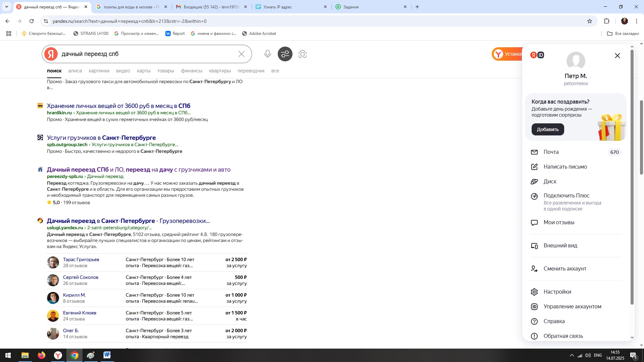Open Adobe Acrobat bookmark

[x=259, y=34]
